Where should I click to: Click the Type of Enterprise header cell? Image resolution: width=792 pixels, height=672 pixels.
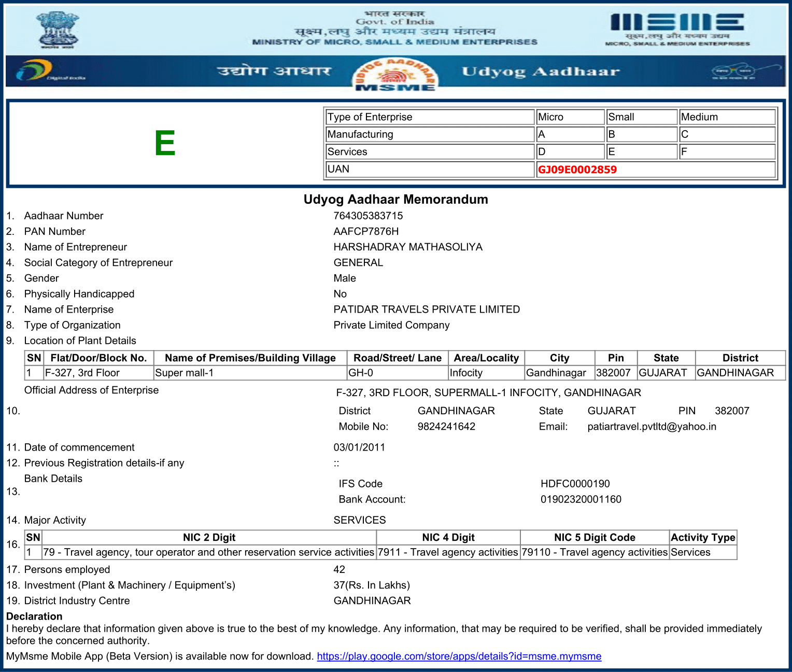(430, 117)
